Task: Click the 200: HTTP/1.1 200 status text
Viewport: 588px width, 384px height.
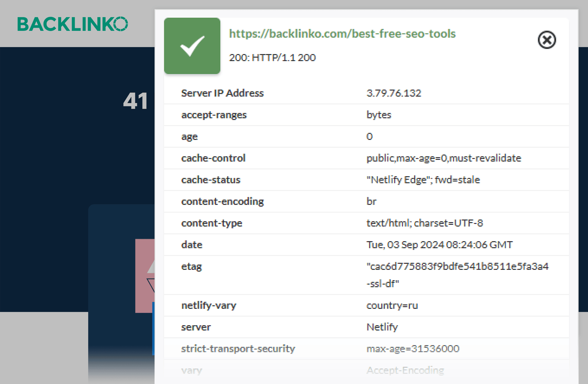Action: coord(272,57)
